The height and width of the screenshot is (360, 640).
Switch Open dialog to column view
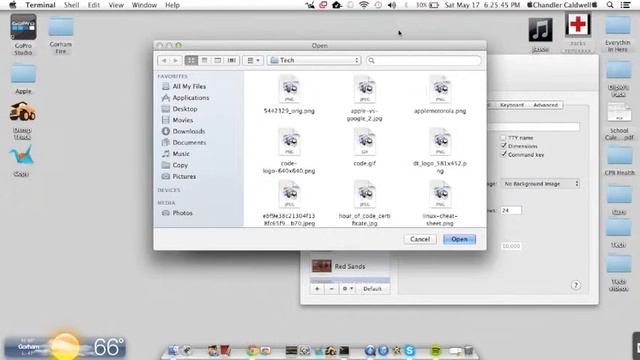tap(218, 60)
